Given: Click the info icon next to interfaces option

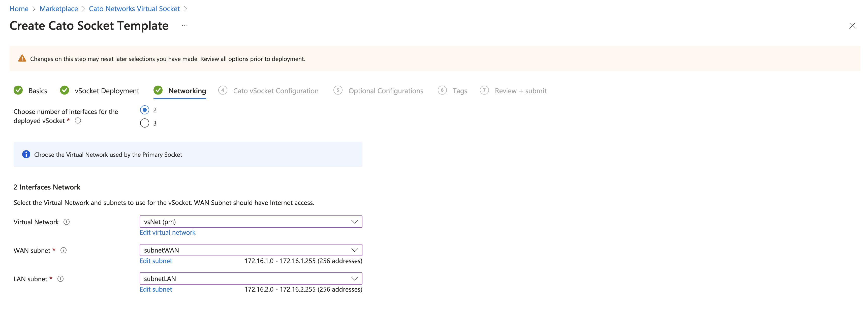Looking at the screenshot, I should click(x=78, y=120).
